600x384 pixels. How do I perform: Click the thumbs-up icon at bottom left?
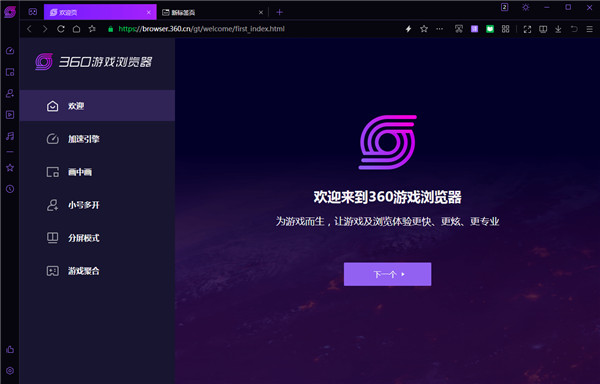(10, 350)
